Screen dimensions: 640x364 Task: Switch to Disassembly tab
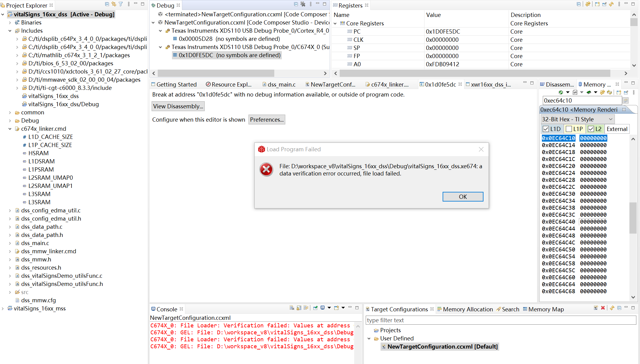pyautogui.click(x=557, y=84)
